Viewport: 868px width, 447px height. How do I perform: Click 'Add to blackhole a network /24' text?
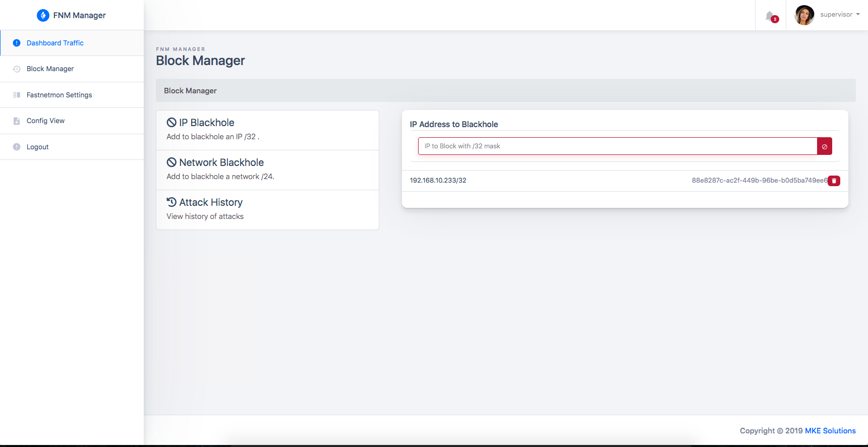(220, 177)
